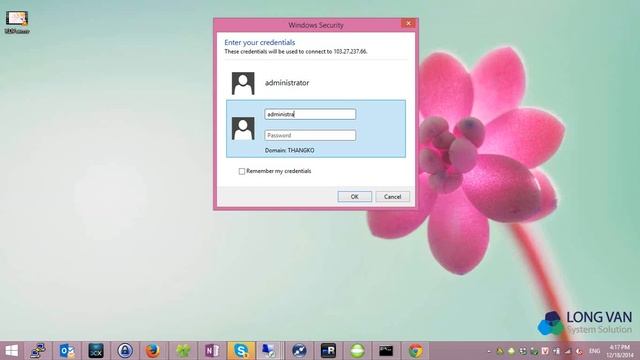Viewport: 640px width, 360px height.
Task: Click the Password input field
Action: click(x=310, y=135)
